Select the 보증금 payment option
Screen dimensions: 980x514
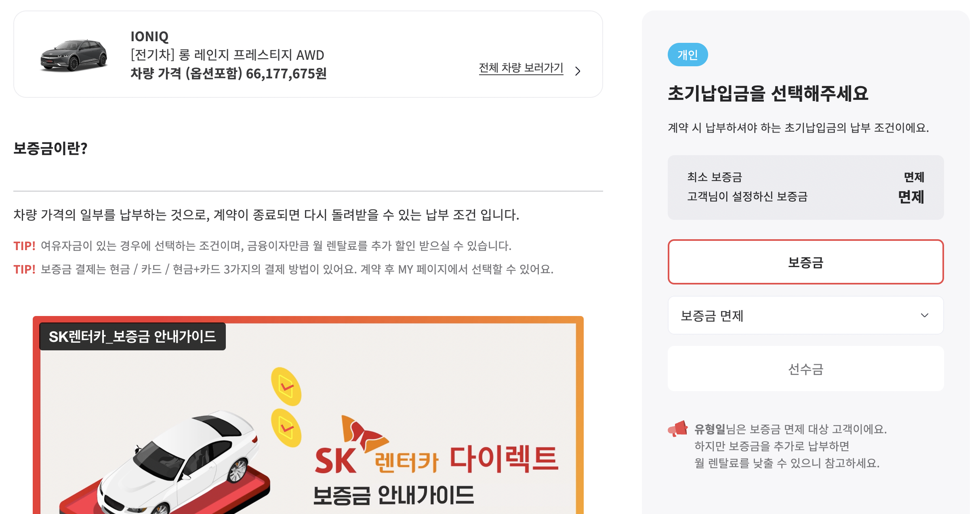point(805,262)
